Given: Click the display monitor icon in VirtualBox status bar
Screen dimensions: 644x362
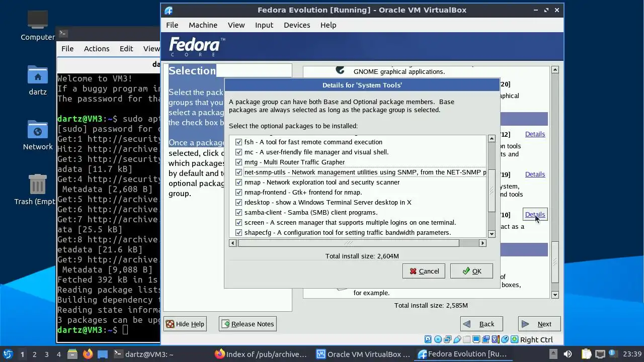Looking at the screenshot, I should pyautogui.click(x=476, y=339).
